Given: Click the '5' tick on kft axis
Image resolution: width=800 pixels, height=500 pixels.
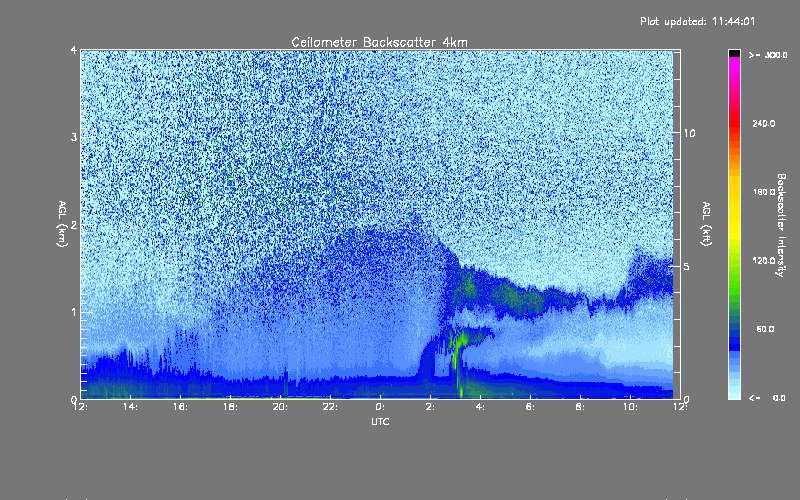Looking at the screenshot, I should click(686, 266).
